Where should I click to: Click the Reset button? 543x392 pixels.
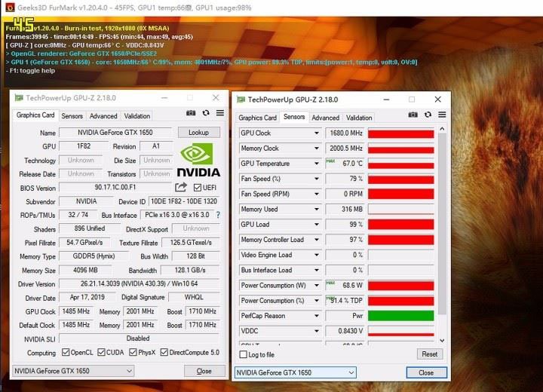(429, 354)
